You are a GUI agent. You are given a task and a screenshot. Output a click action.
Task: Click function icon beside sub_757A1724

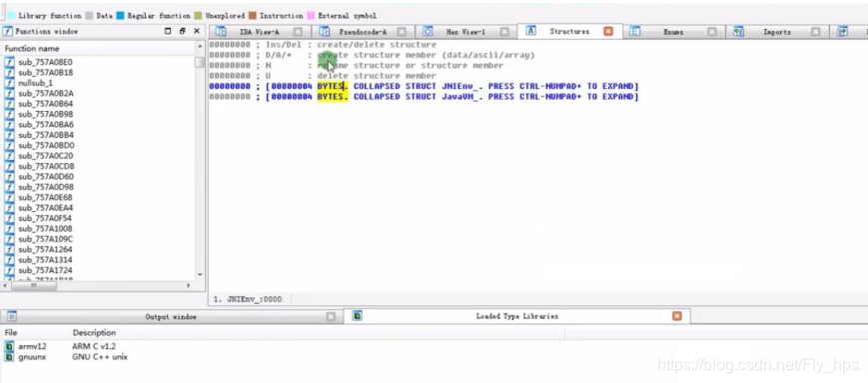click(9, 270)
